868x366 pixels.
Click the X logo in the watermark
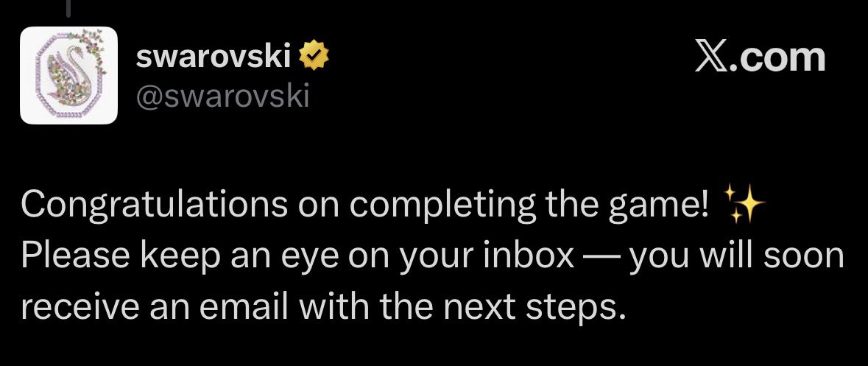[x=713, y=57]
